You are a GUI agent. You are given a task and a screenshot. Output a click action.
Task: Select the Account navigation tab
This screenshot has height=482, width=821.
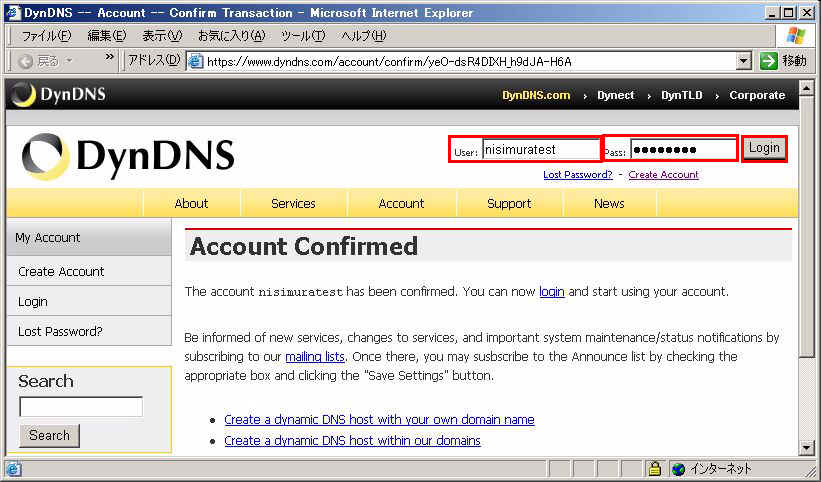[402, 203]
